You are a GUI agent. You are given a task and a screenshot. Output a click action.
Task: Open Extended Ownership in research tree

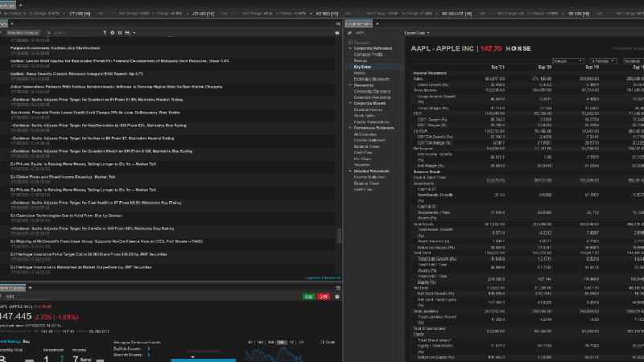click(x=372, y=97)
